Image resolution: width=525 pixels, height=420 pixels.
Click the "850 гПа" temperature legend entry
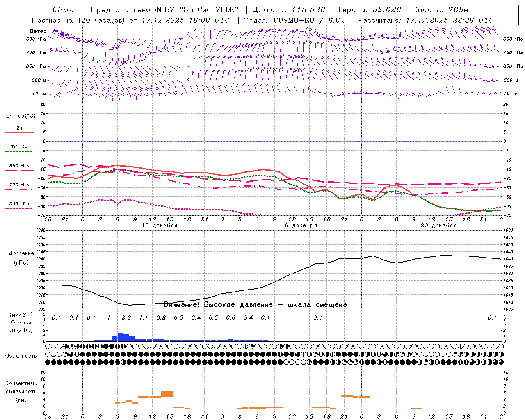click(x=19, y=166)
